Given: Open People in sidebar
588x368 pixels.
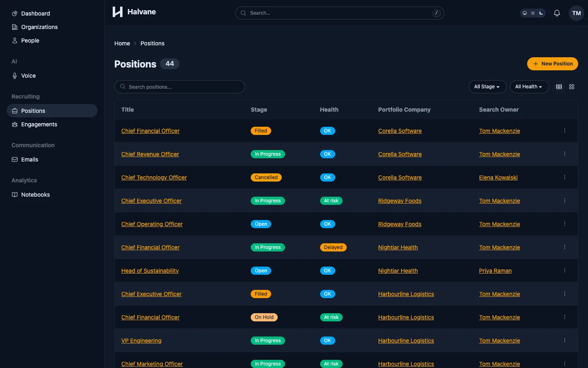Looking at the screenshot, I should (52, 40).
